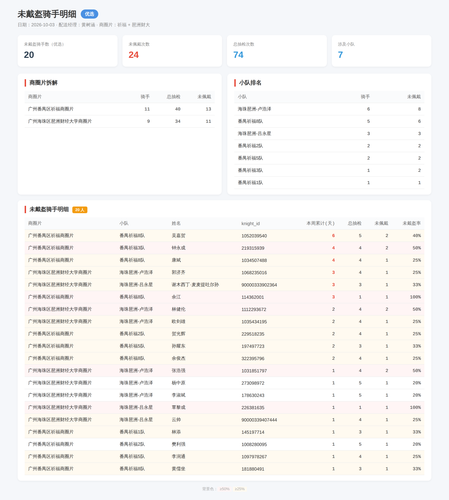The height and width of the screenshot is (500, 449).
Task: Click the 未戴盔骑手明细 table section heading
Action: coord(49,209)
